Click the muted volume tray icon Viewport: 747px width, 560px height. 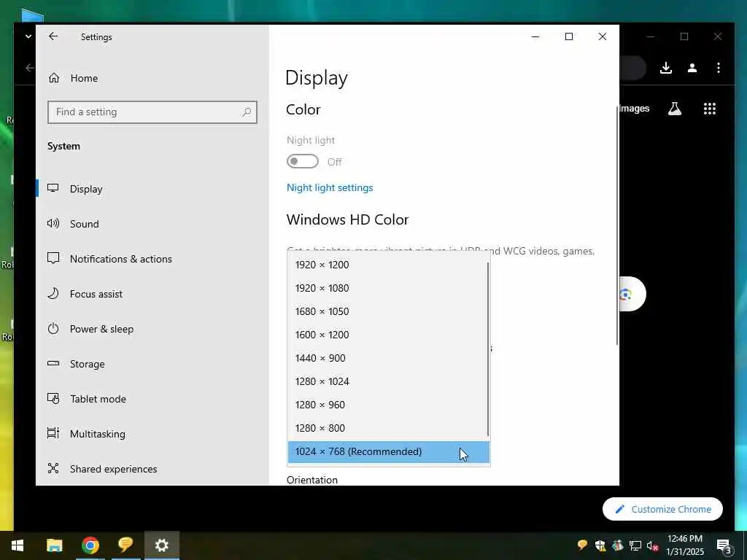tap(652, 545)
